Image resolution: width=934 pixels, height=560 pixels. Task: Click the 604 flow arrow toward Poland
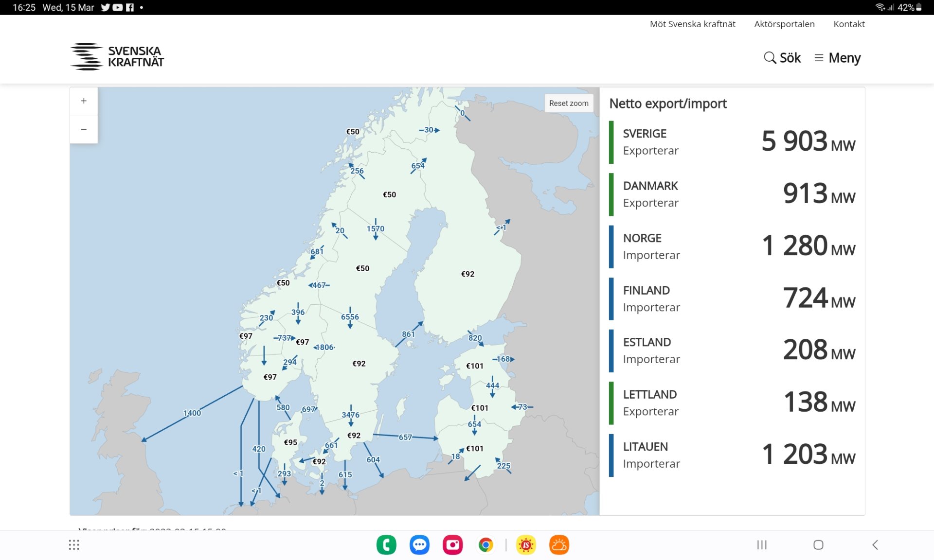(374, 460)
